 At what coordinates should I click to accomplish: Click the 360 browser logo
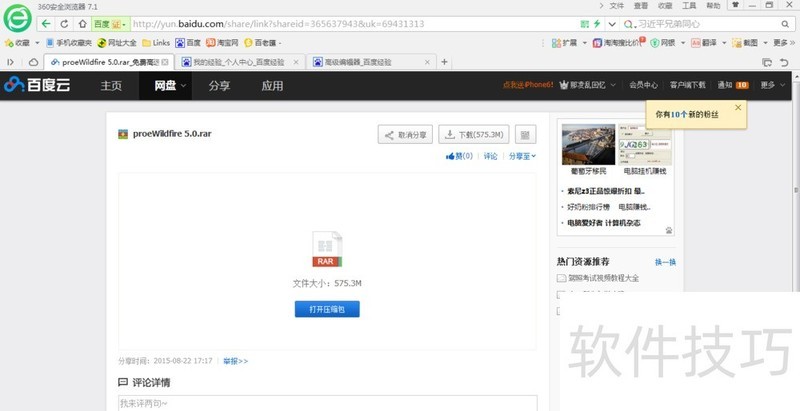pos(17,18)
